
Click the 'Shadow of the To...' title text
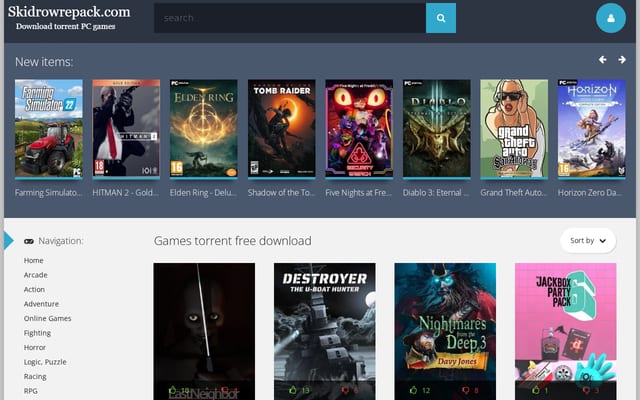coord(281,193)
